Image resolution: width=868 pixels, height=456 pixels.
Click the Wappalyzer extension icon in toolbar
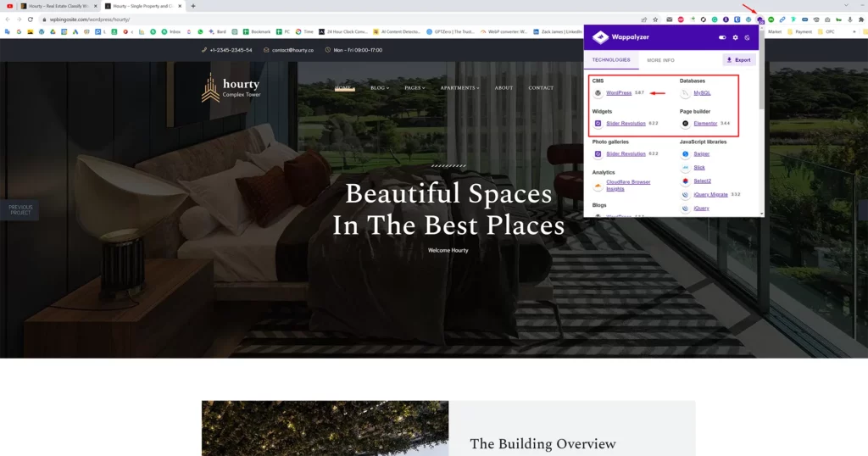(760, 20)
